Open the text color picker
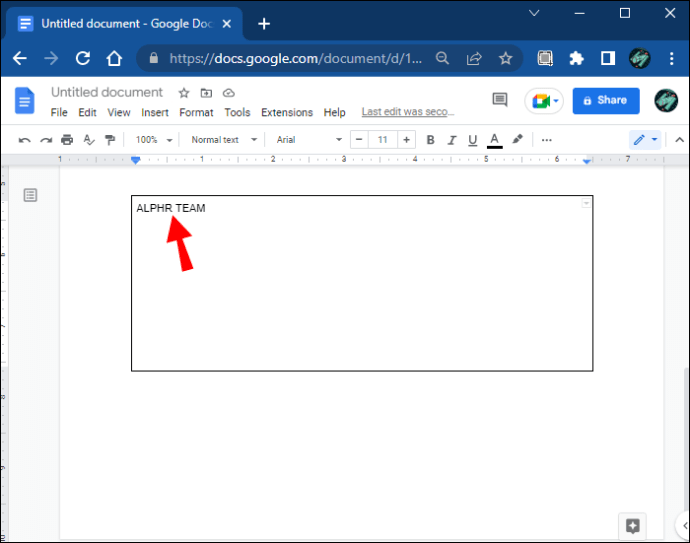690x543 pixels. coord(494,140)
